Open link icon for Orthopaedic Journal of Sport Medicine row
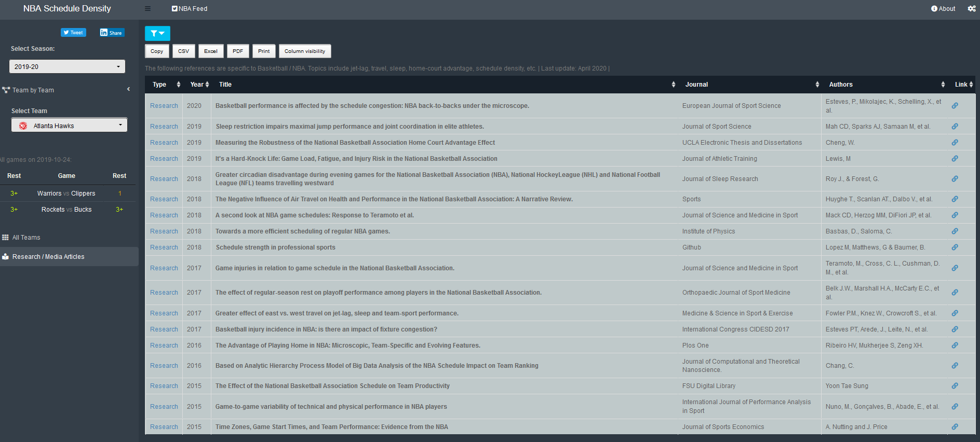Screen dimensions: 980x442 point(955,293)
